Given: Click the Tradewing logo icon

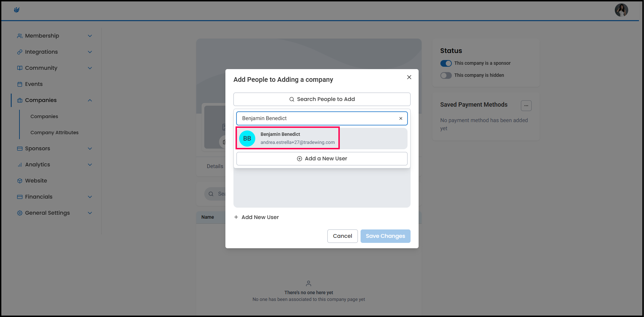Looking at the screenshot, I should (x=16, y=10).
